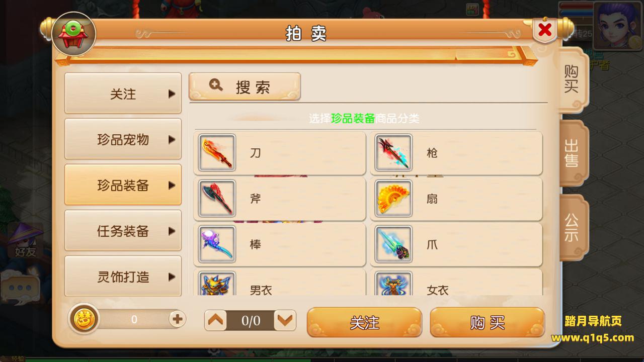Choose the 爪 claw weapon icon
644x362 pixels.
(393, 244)
